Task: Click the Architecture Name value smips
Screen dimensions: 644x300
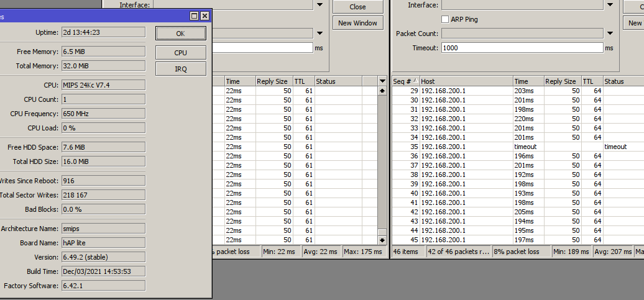Action: [x=103, y=229]
